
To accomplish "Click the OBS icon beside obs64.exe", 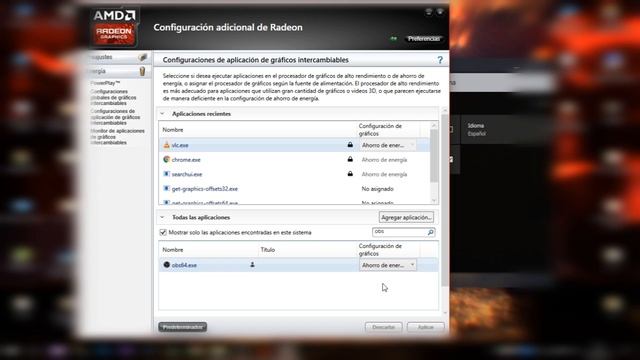I will (x=167, y=265).
